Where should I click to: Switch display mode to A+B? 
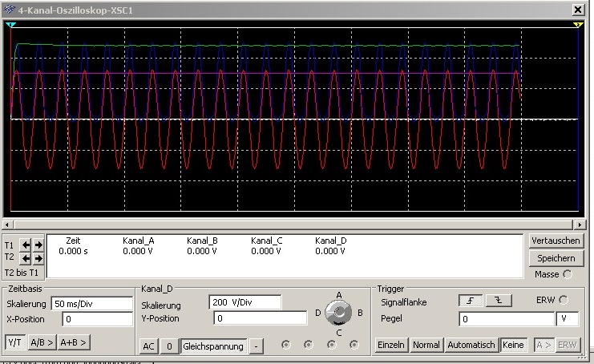click(73, 342)
